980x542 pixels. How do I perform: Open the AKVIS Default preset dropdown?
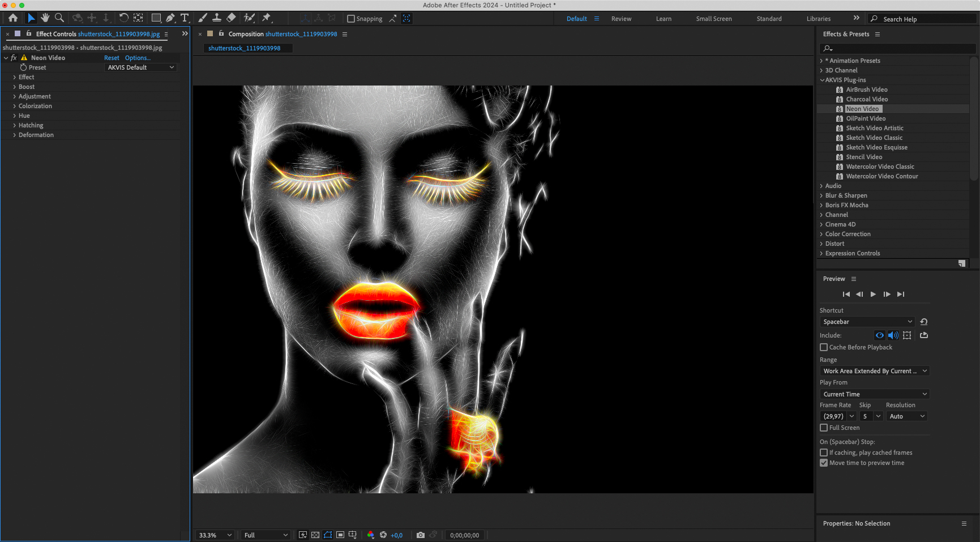[140, 67]
